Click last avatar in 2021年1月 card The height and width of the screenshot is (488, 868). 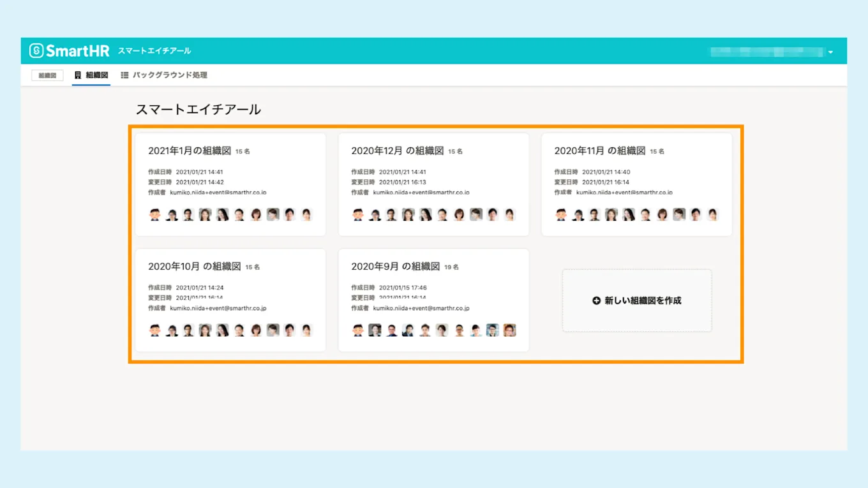[x=306, y=214]
